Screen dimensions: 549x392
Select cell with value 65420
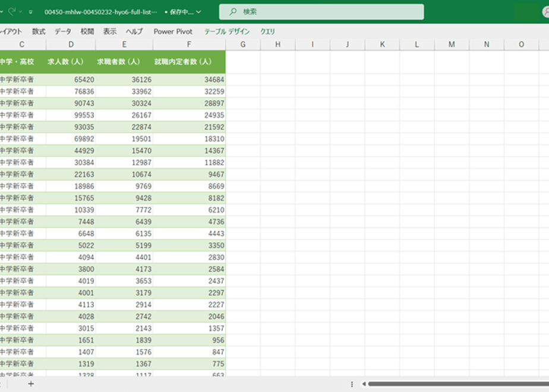(x=71, y=80)
